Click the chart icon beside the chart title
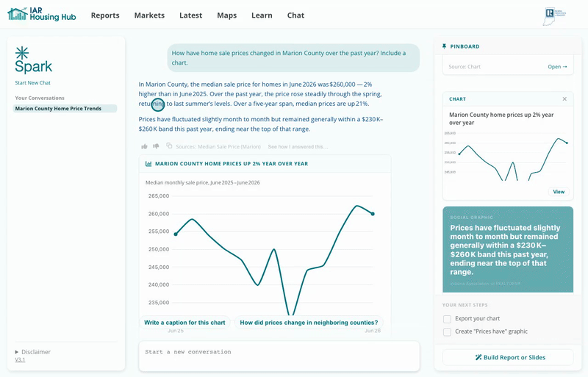The height and width of the screenshot is (377, 588). pyautogui.click(x=148, y=164)
